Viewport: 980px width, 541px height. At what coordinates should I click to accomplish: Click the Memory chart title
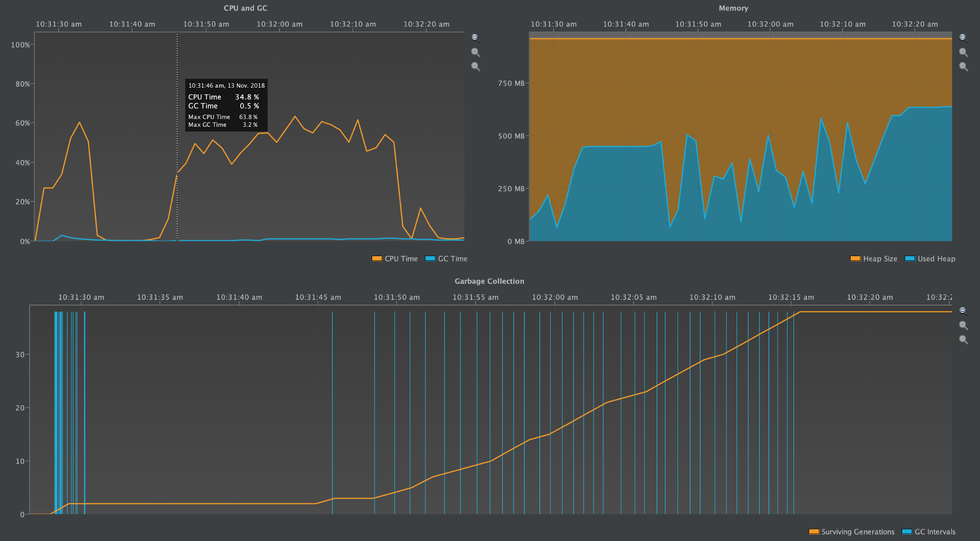[733, 8]
